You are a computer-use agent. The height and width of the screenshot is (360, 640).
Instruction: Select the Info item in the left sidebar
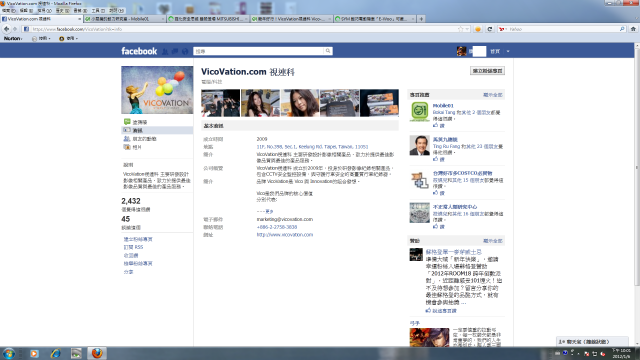(x=157, y=130)
